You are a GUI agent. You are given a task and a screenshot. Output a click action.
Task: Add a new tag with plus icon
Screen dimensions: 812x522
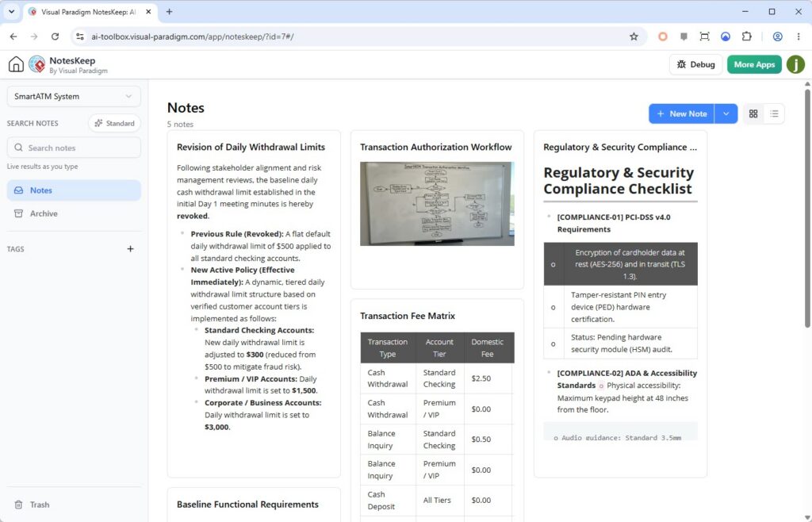[x=131, y=249]
